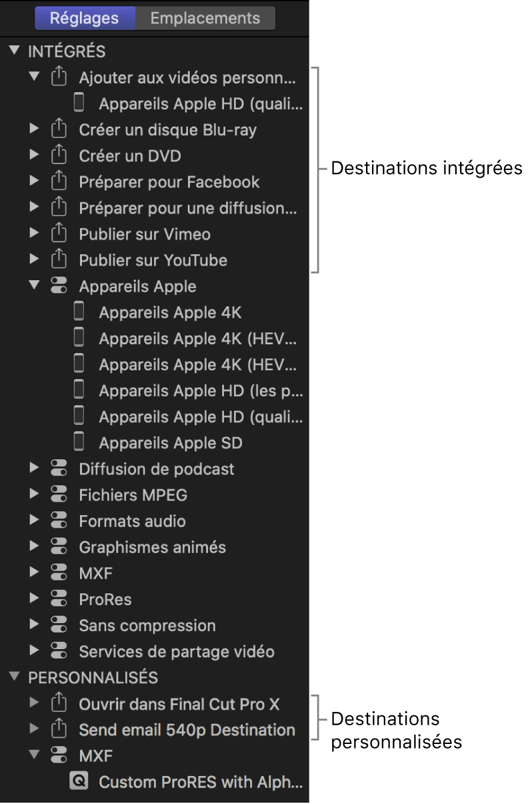Select the Réglages tab
This screenshot has width=532, height=804.
pyautogui.click(x=85, y=18)
